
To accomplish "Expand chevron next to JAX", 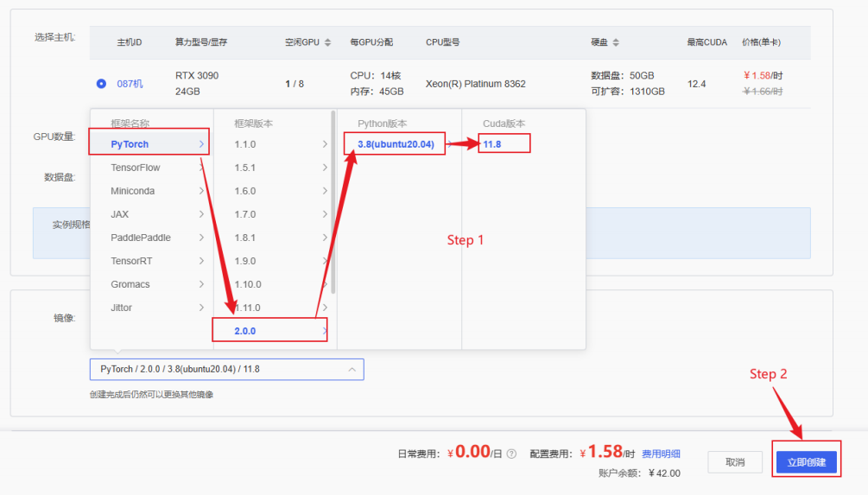I will pyautogui.click(x=201, y=213).
